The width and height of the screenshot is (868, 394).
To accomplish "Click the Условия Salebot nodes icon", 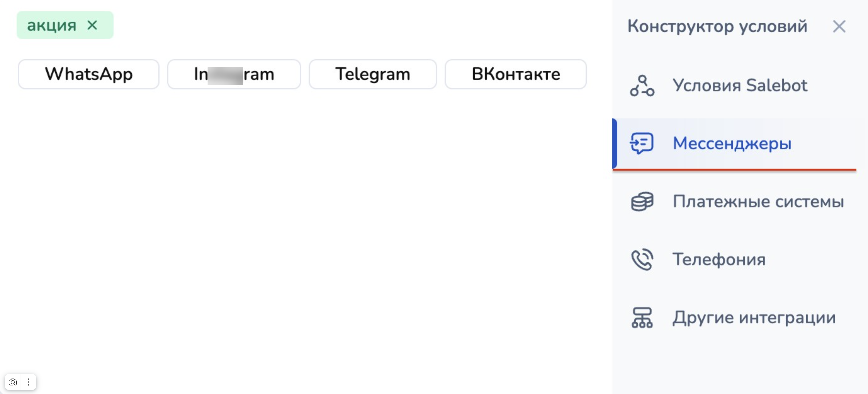I will (642, 86).
